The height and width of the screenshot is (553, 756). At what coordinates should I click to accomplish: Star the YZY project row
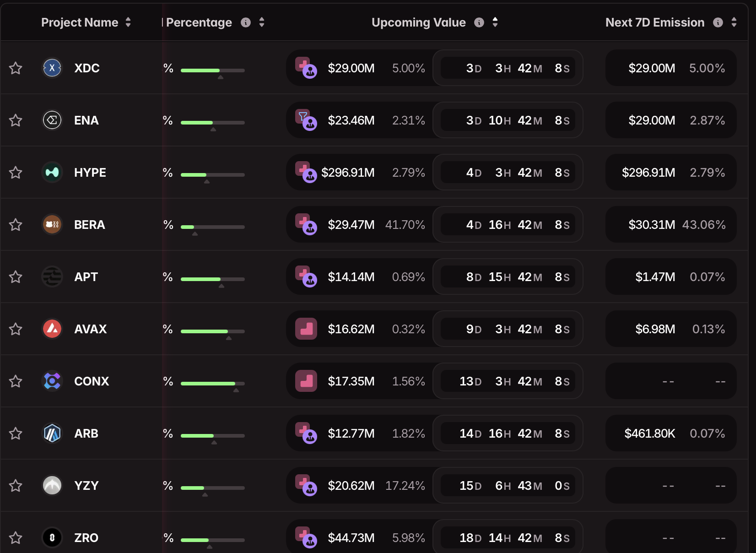pos(16,486)
